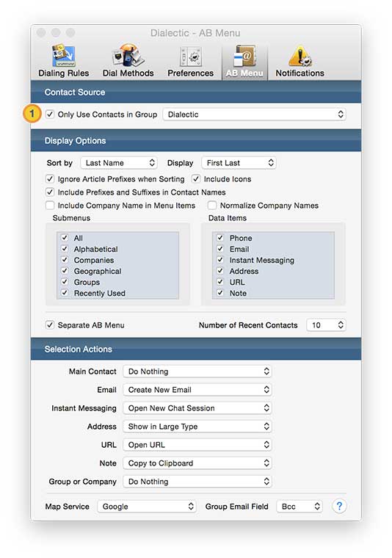Uncheck the Phone data item

point(220,238)
